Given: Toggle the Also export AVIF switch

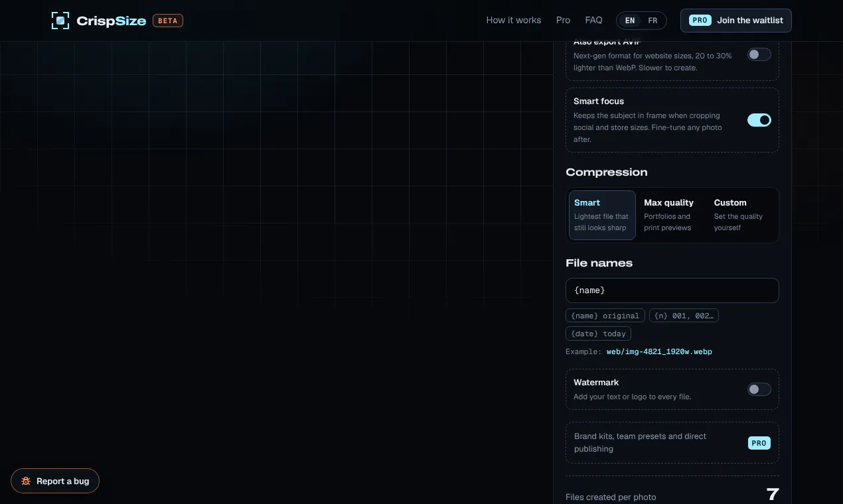Looking at the screenshot, I should pos(759,54).
